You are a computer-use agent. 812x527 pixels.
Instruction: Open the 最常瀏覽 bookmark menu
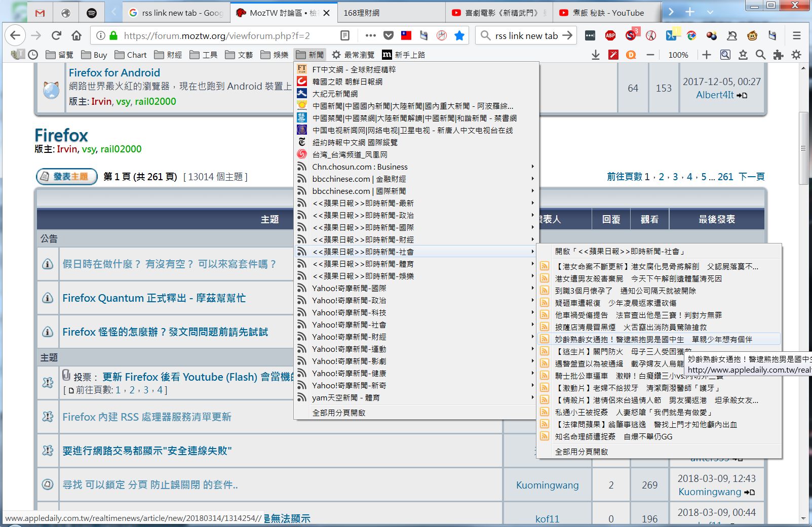353,55
